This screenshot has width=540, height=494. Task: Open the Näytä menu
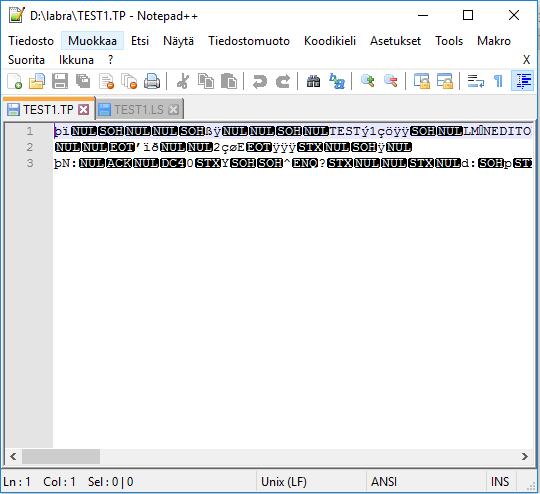(178, 41)
